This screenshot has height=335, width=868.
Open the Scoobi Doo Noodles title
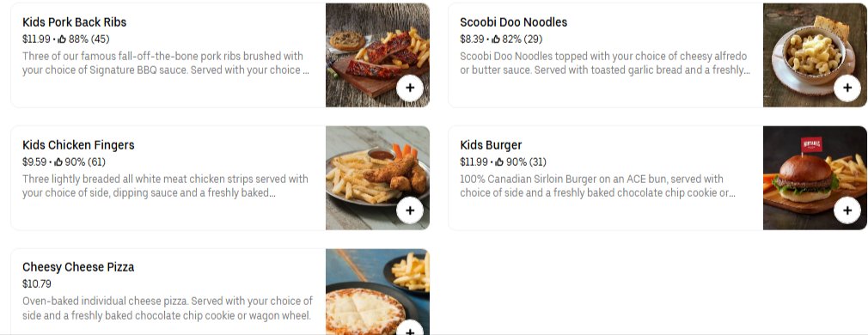click(513, 22)
